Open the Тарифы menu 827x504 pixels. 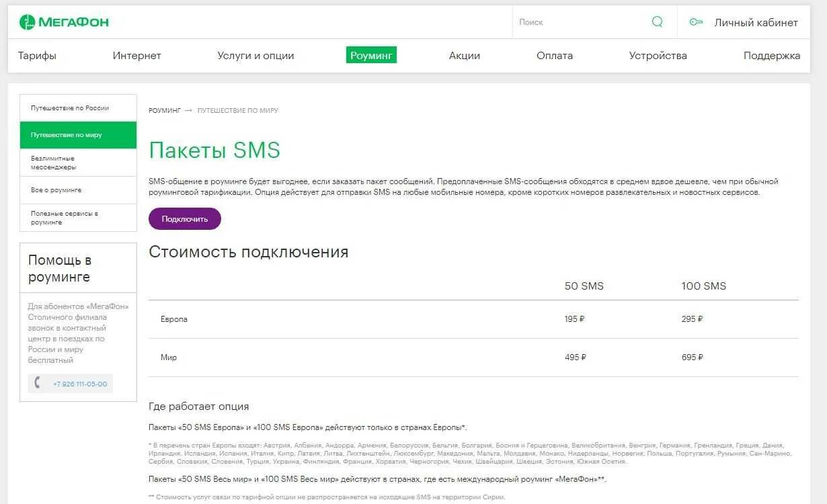(x=37, y=56)
